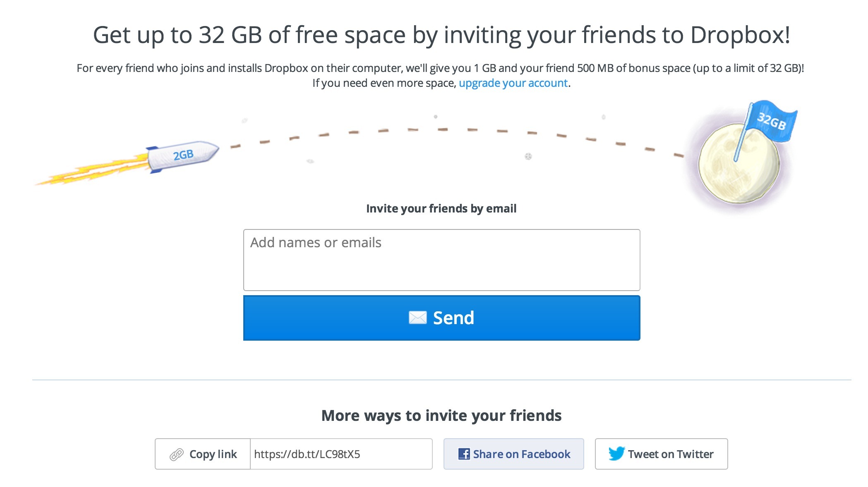Click the blue 32GB flag
Screen dimensions: 868x487
[x=771, y=121]
